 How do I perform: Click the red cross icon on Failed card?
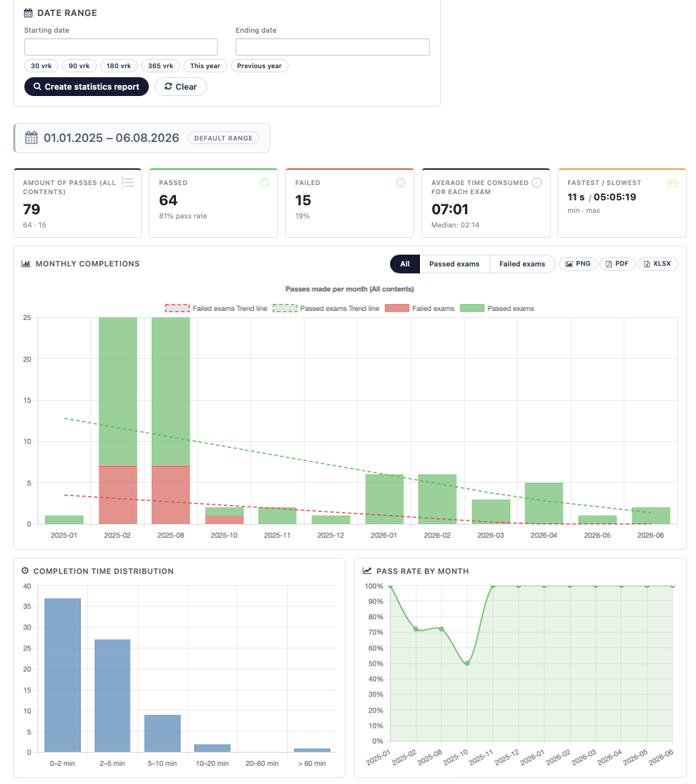(400, 182)
